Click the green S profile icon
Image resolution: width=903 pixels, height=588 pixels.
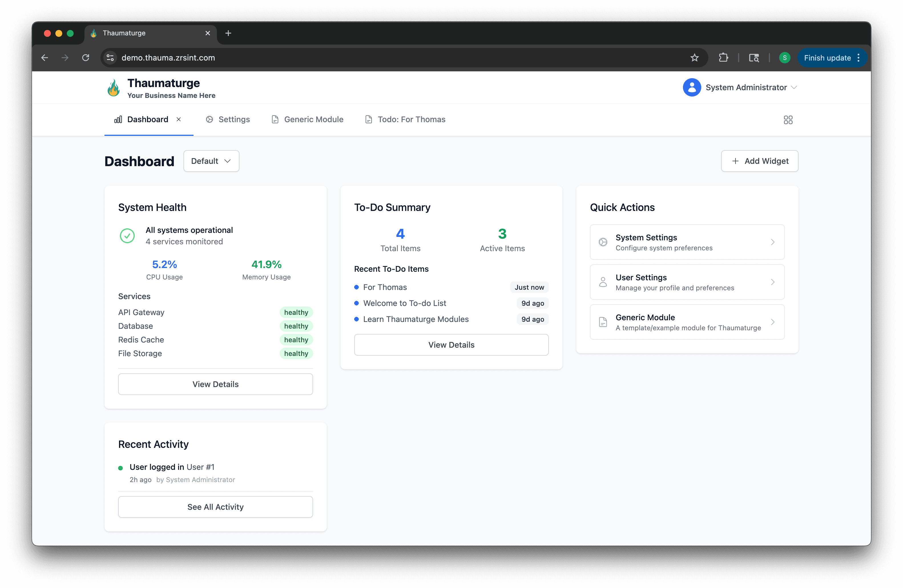click(x=784, y=58)
